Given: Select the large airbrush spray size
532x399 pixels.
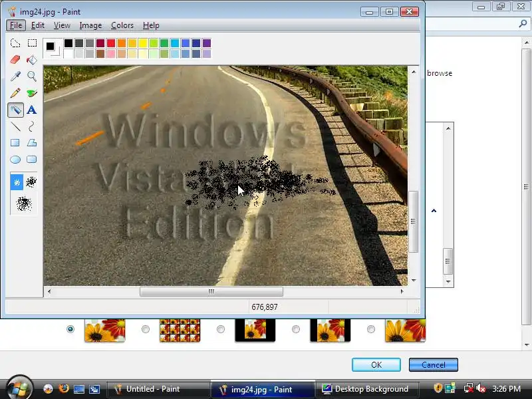Looking at the screenshot, I should coord(24,203).
